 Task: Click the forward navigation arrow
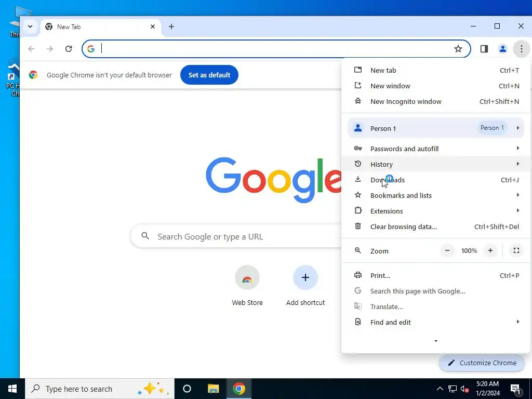pyautogui.click(x=50, y=49)
